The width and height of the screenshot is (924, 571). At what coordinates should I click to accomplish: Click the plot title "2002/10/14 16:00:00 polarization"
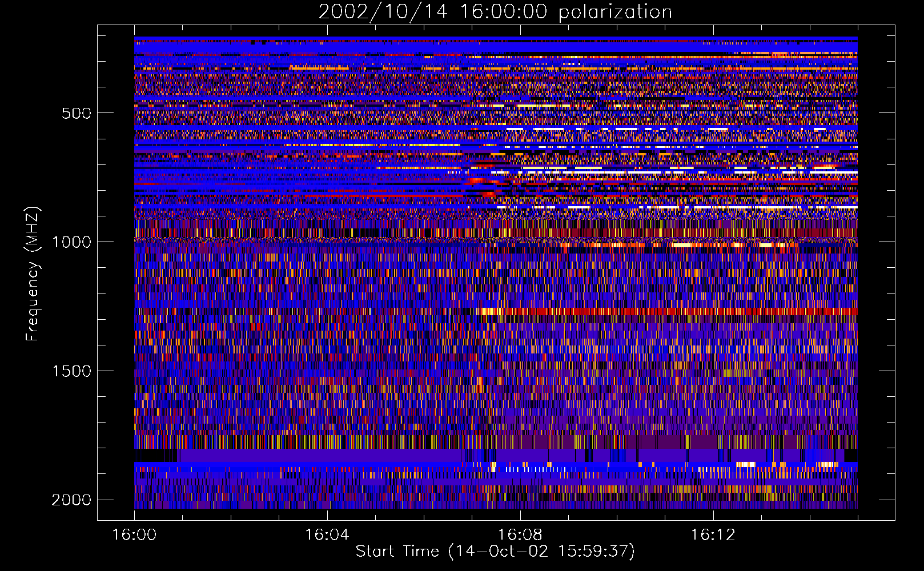point(495,12)
